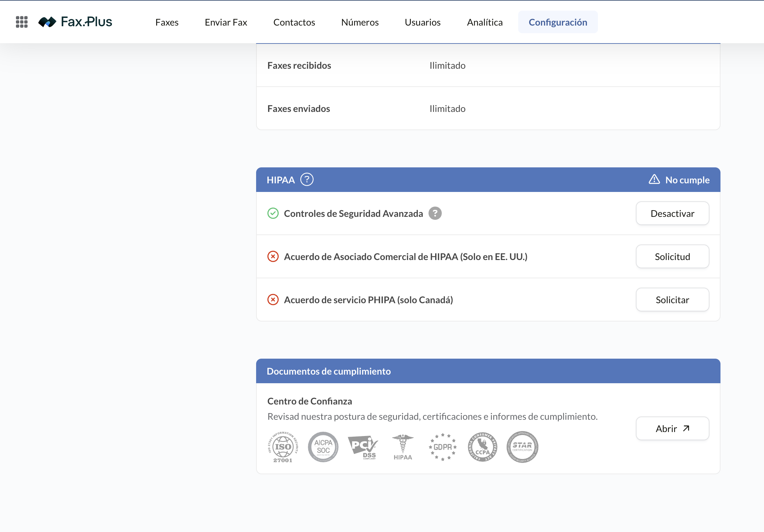Viewport: 764px width, 532px height.
Task: Click green check icon beside Controles de Seguridad
Action: (x=273, y=213)
